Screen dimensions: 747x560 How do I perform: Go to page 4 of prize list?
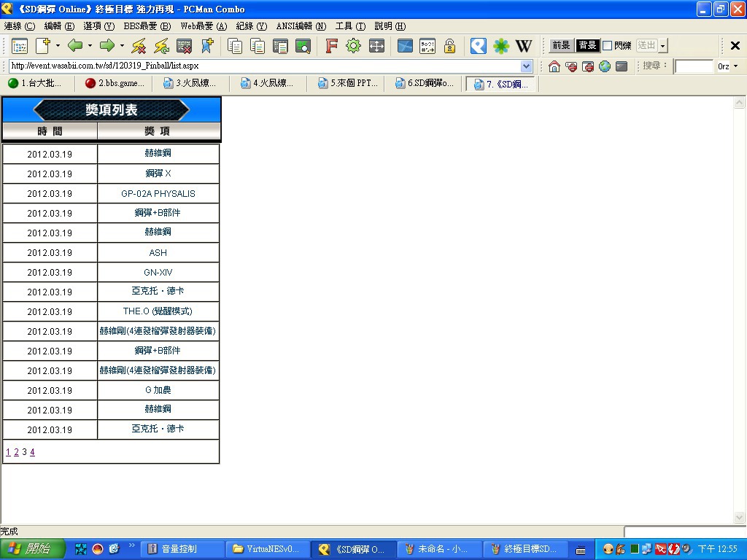[x=32, y=452]
